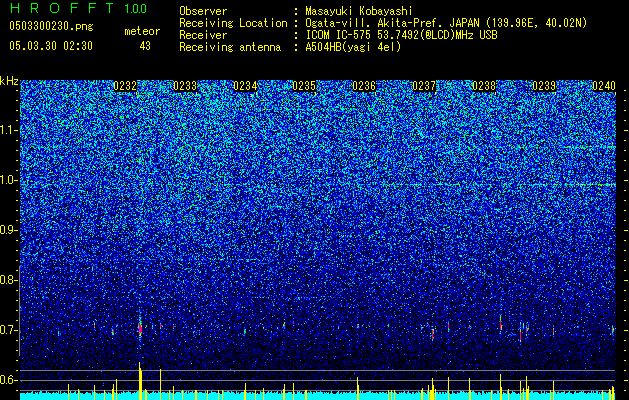The image size is (629, 400).
Task: Click the time marker 0237
Action: coord(424,86)
